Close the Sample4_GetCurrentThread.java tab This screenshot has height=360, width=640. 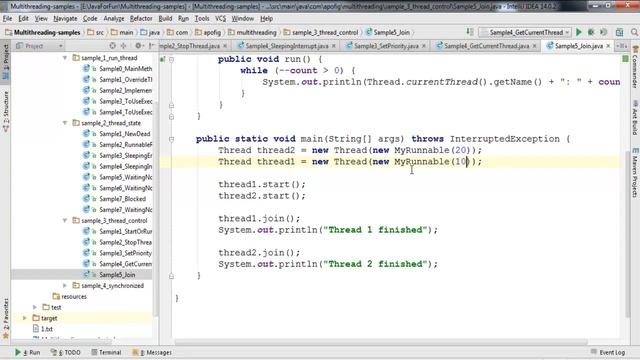point(534,46)
